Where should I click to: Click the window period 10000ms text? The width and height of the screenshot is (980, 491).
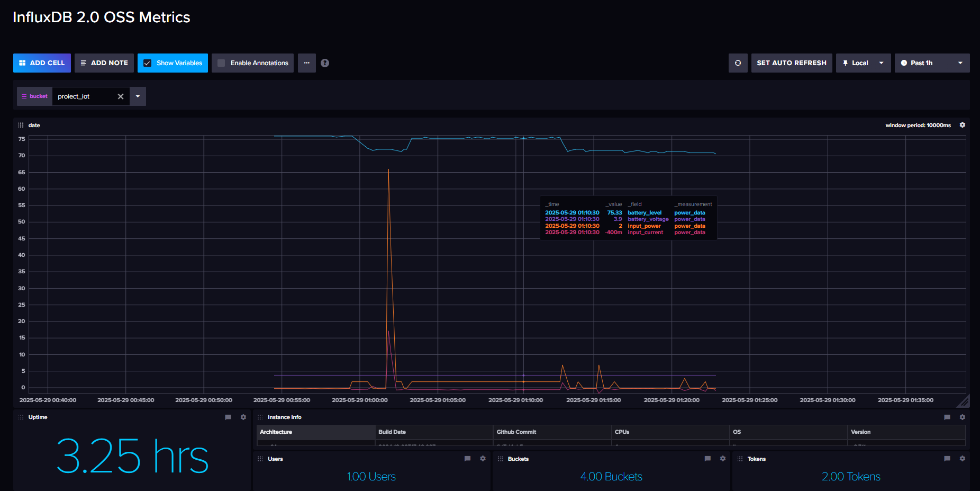click(x=918, y=126)
